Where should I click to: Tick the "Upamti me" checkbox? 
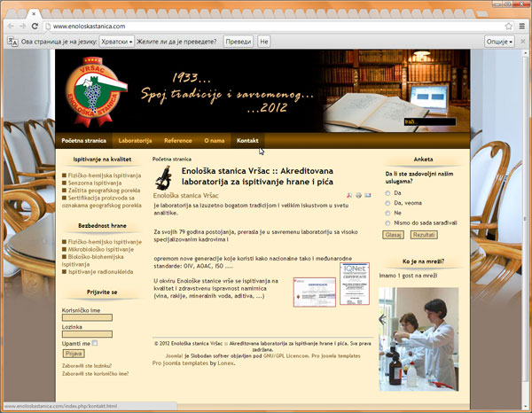point(95,341)
